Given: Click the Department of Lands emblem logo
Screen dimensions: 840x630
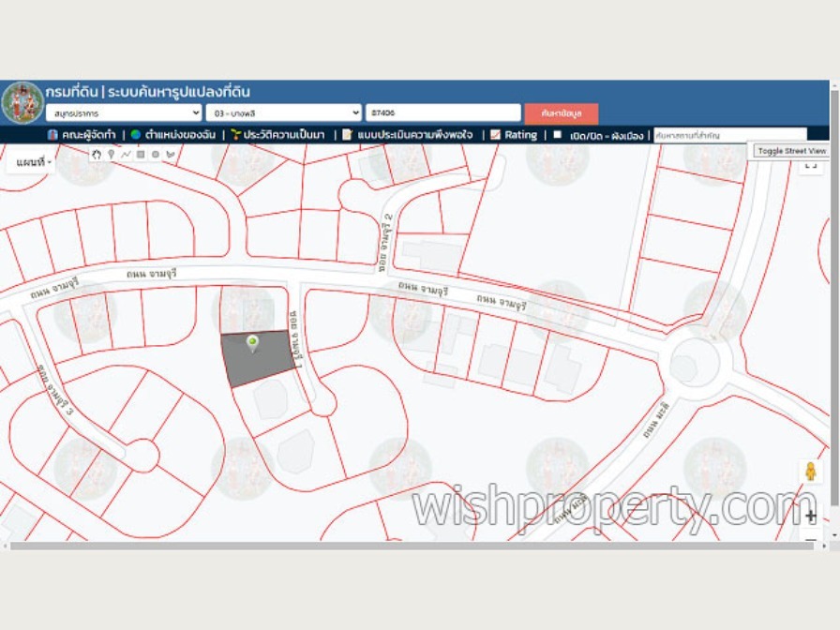Looking at the screenshot, I should coord(22,103).
